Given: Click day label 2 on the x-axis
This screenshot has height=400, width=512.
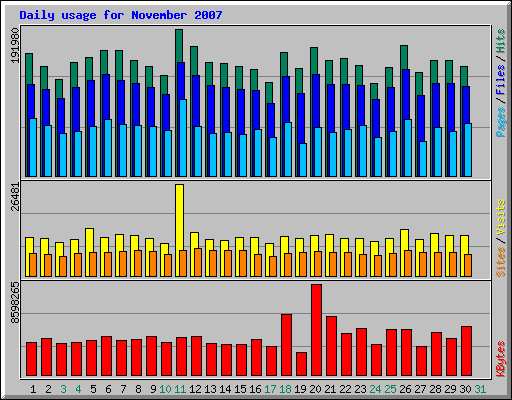Looking at the screenshot, I should tap(48, 389).
